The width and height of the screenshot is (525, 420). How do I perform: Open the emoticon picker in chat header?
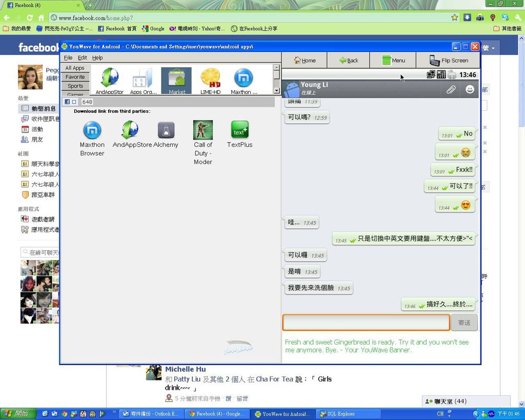click(470, 89)
